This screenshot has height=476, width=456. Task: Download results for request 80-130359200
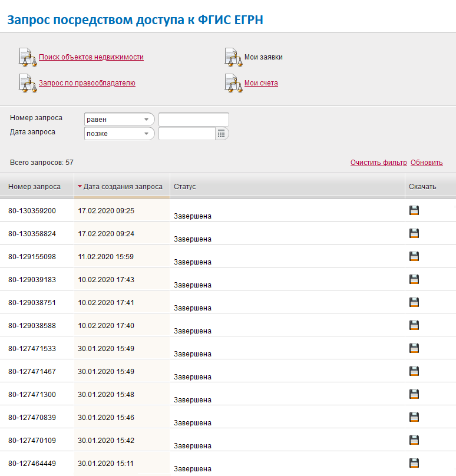tap(414, 210)
